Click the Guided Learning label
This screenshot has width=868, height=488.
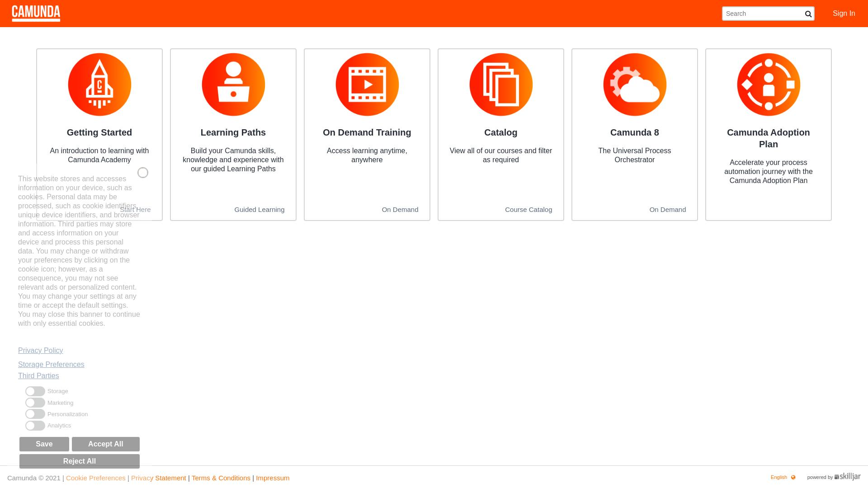(x=259, y=210)
